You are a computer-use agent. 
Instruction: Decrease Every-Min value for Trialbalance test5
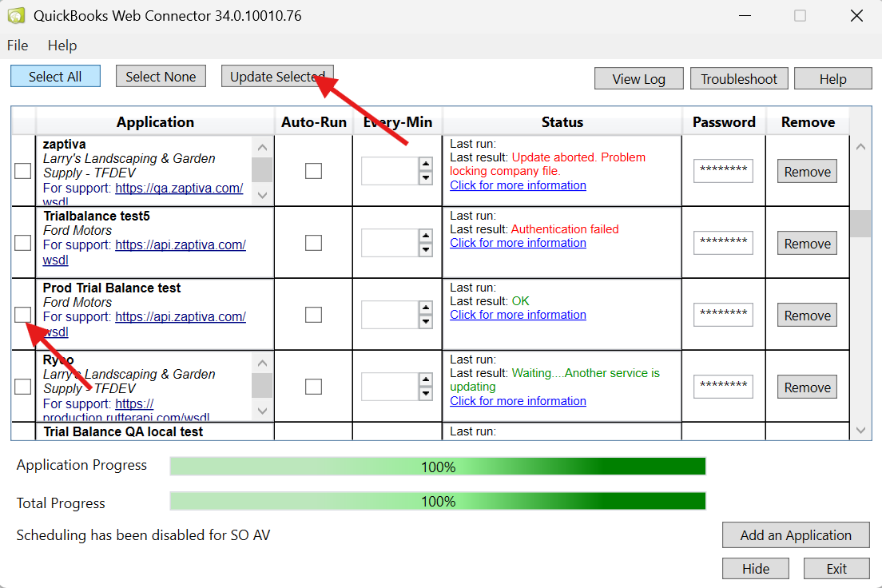426,250
